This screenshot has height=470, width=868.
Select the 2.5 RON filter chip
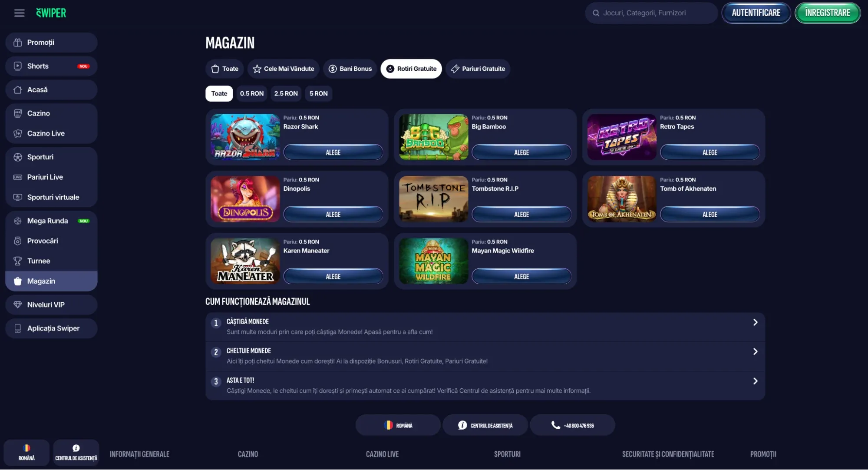pyautogui.click(x=286, y=93)
